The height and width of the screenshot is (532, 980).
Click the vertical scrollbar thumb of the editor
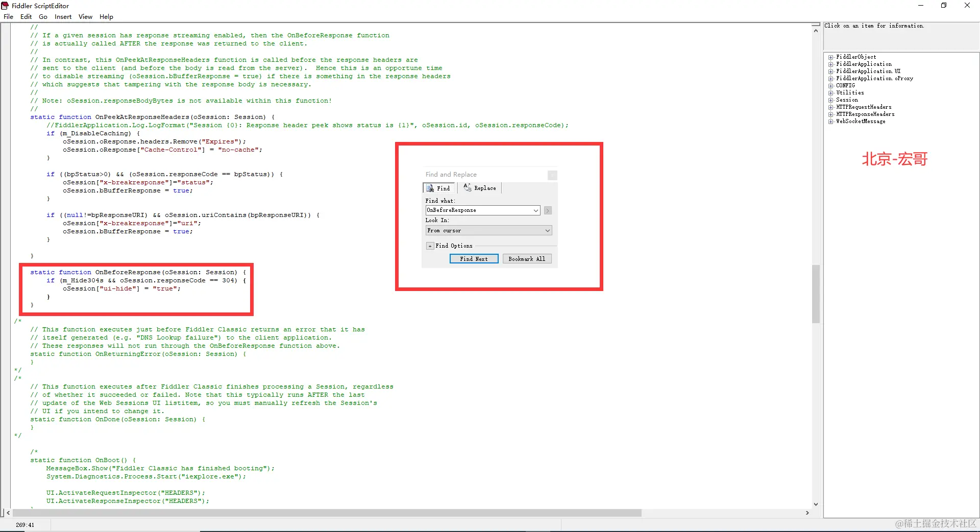click(x=816, y=294)
